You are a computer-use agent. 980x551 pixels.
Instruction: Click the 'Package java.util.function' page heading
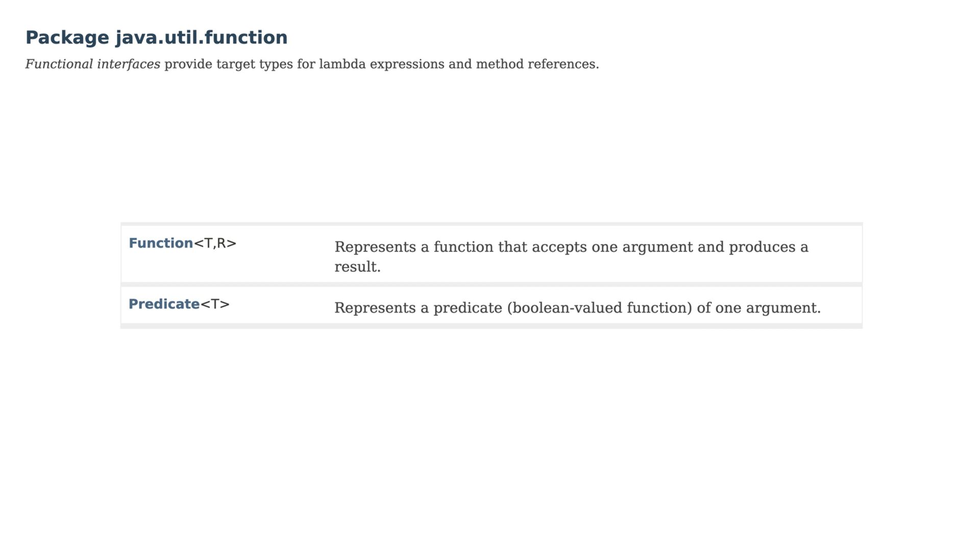(156, 37)
